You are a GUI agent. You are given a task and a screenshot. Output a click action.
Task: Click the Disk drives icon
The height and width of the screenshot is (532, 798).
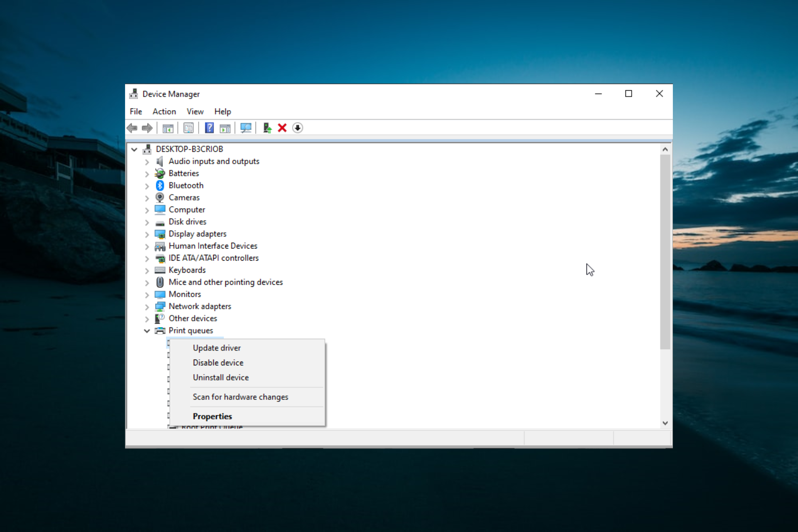(160, 223)
